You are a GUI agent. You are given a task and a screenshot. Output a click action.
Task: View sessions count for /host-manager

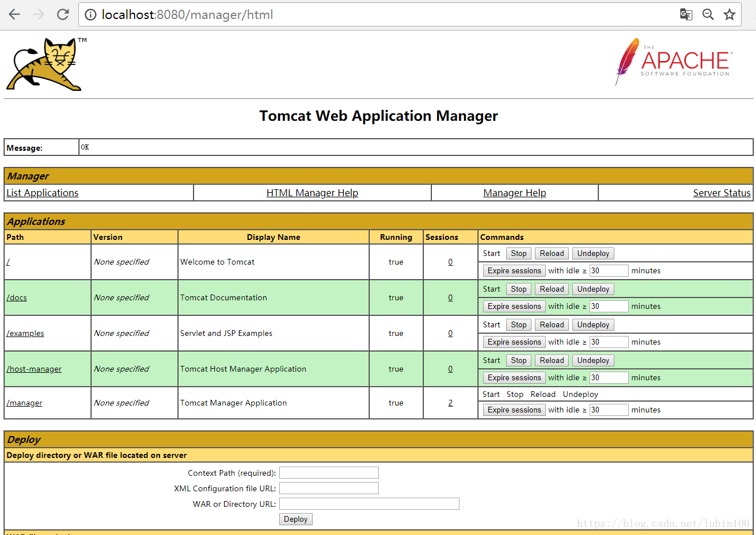[x=450, y=369]
